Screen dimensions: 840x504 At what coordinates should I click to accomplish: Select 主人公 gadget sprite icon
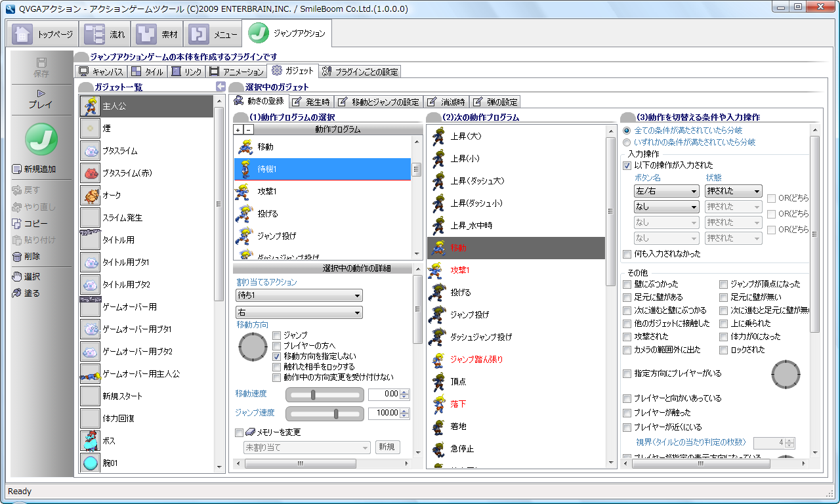coord(90,106)
